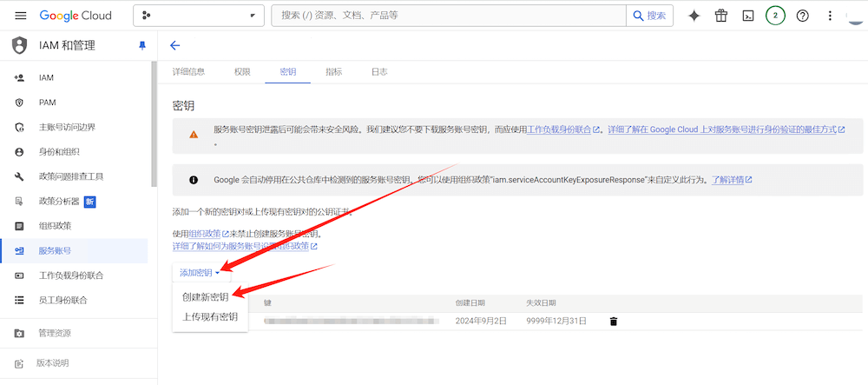Open the help question mark icon
868x385 pixels.
click(x=803, y=16)
